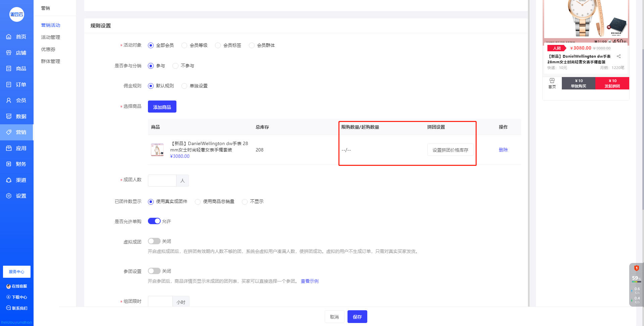Open 会员 members section
This screenshot has height=326, width=644.
pos(17,101)
